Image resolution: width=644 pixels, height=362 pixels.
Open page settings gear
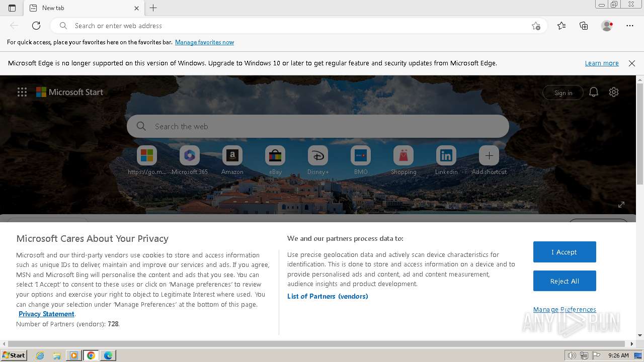[x=614, y=92]
